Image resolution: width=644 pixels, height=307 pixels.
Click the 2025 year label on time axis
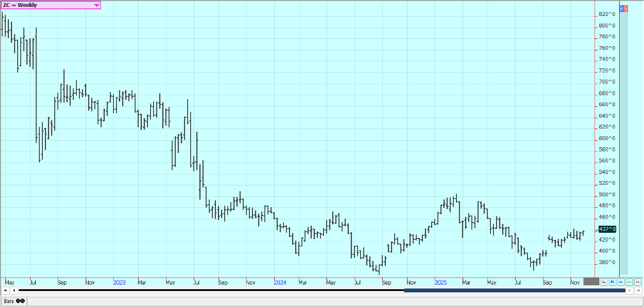click(440, 281)
